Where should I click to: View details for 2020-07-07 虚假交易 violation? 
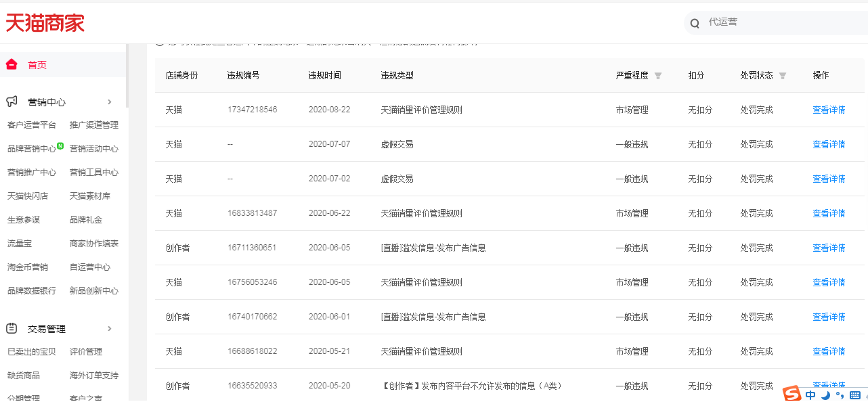click(829, 144)
